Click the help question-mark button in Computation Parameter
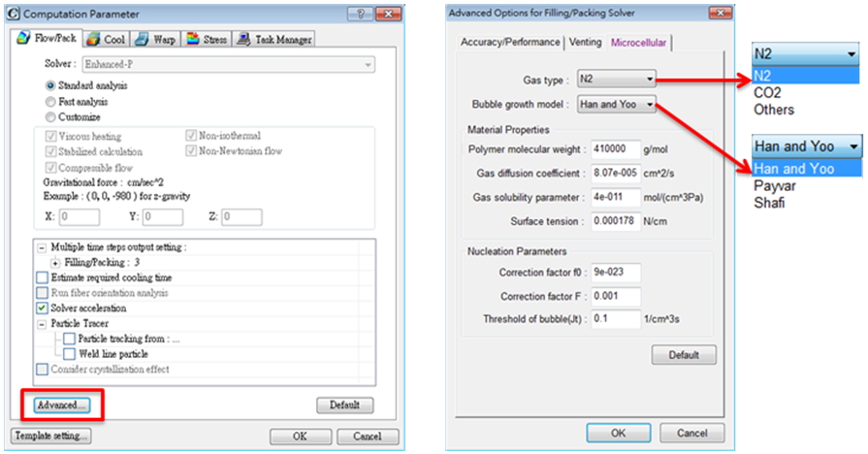This screenshot has width=868, height=454. click(x=361, y=14)
